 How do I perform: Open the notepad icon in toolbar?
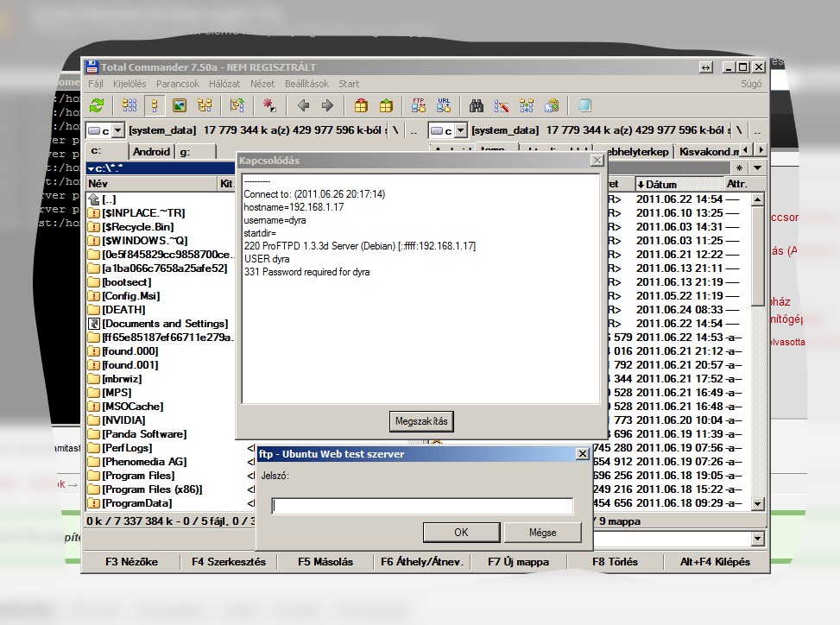click(584, 105)
